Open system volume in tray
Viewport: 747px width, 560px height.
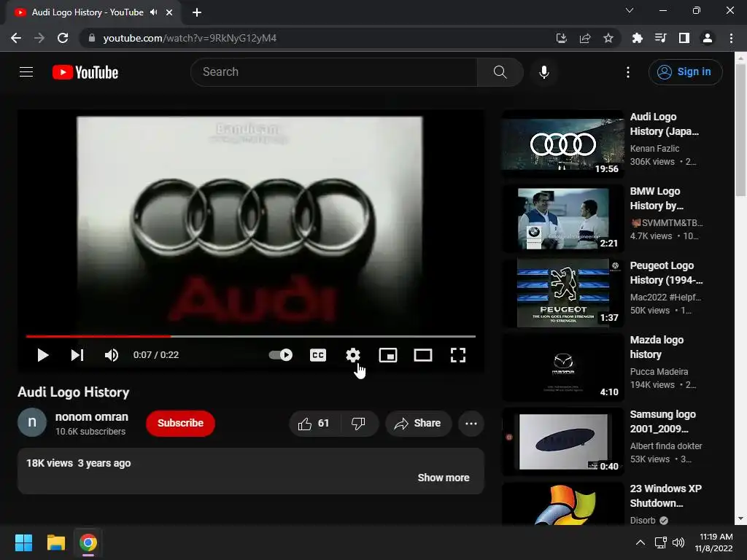click(678, 542)
